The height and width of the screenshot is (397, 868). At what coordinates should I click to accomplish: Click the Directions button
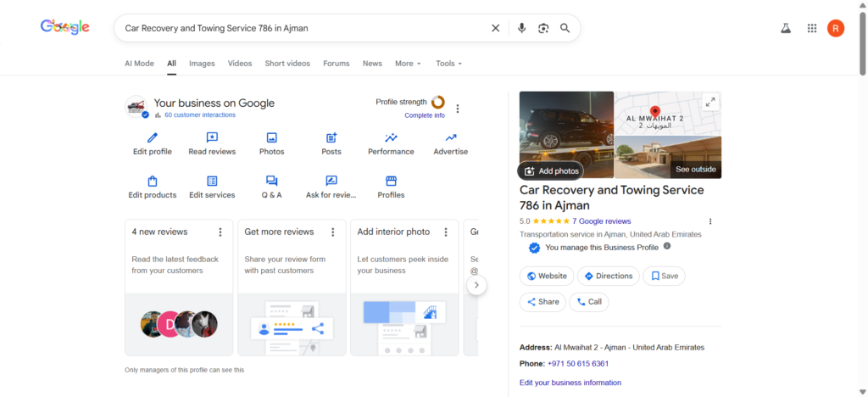pyautogui.click(x=609, y=276)
